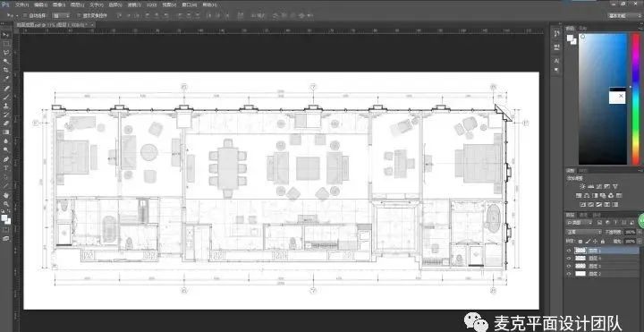Toggle lock position in Layers panel
This screenshot has height=332, width=644.
click(595, 242)
